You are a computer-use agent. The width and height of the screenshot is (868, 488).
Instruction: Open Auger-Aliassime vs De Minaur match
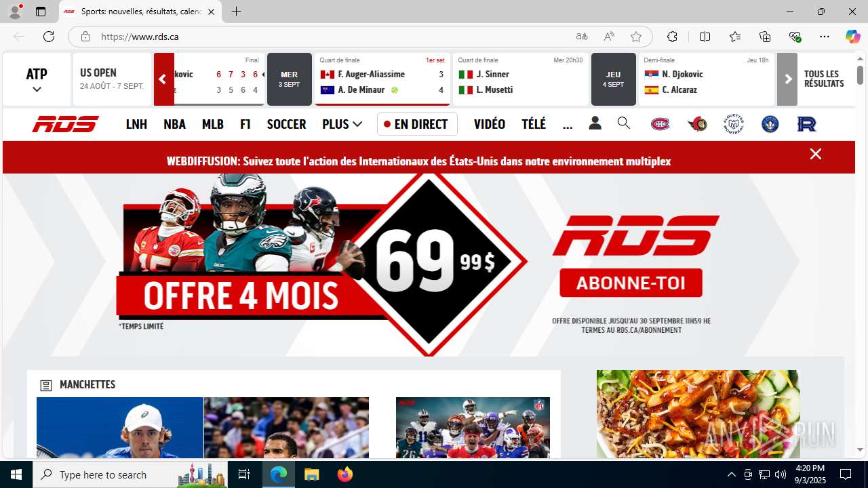(x=382, y=79)
